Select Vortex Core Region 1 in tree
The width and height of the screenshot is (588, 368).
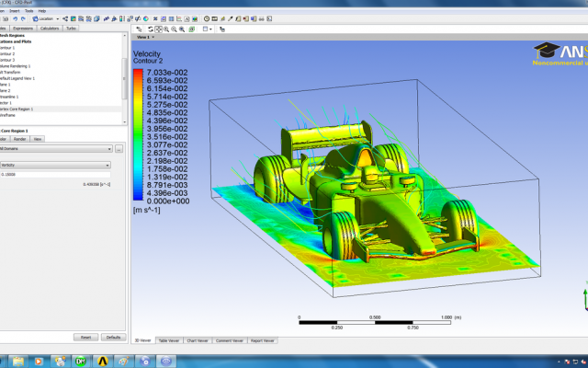click(17, 109)
